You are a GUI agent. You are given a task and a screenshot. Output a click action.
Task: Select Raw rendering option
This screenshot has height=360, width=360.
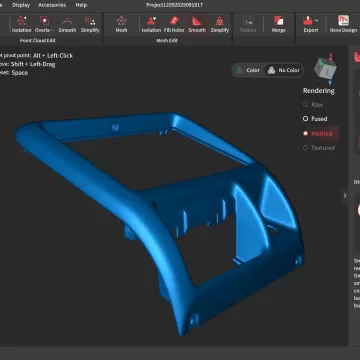tap(313, 105)
